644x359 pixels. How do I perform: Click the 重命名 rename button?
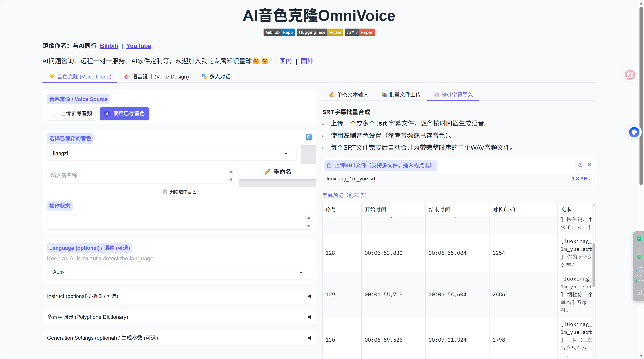click(x=277, y=172)
